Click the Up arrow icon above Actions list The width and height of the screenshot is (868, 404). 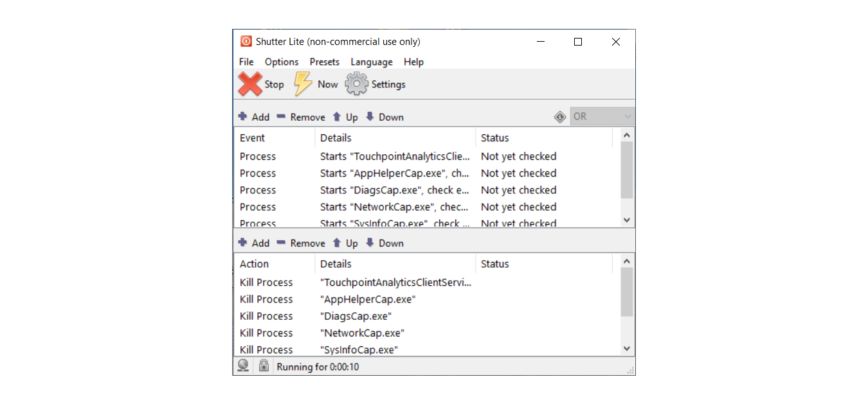pyautogui.click(x=337, y=243)
